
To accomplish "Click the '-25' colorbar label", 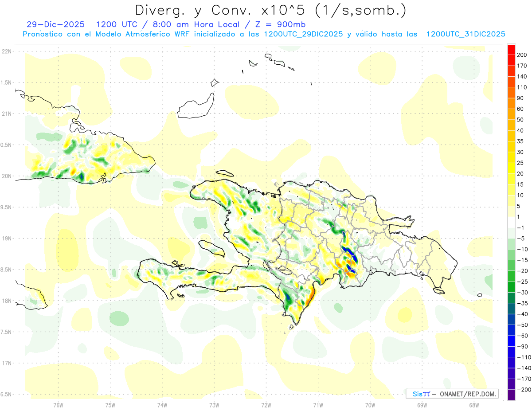I will [x=522, y=282].
